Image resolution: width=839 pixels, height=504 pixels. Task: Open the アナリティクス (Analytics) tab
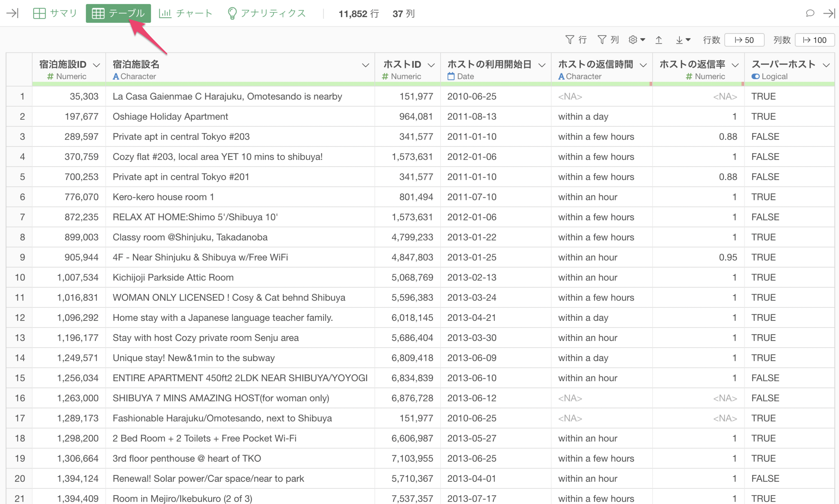click(266, 13)
